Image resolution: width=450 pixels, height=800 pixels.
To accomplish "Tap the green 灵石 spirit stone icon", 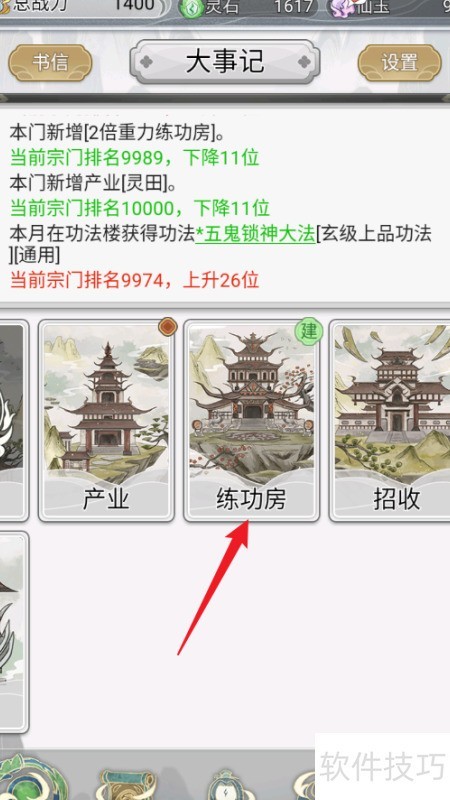I will point(191,8).
